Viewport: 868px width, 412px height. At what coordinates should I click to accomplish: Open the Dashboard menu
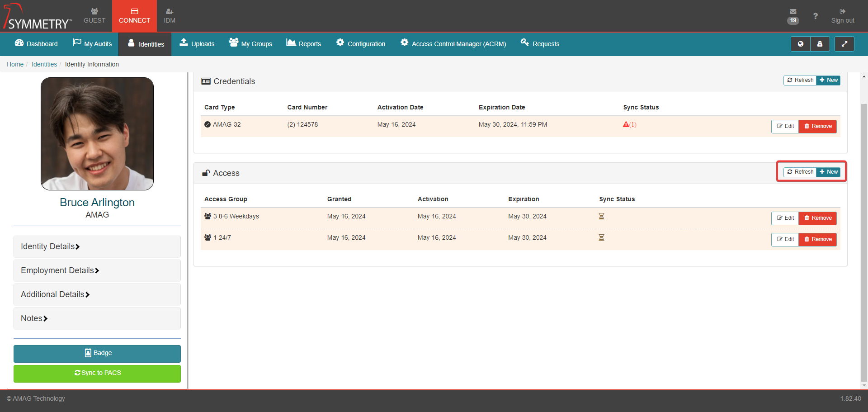tap(36, 43)
